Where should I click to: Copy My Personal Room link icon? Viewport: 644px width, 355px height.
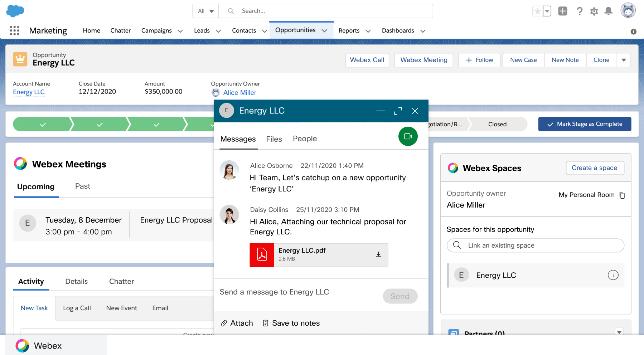(x=622, y=195)
